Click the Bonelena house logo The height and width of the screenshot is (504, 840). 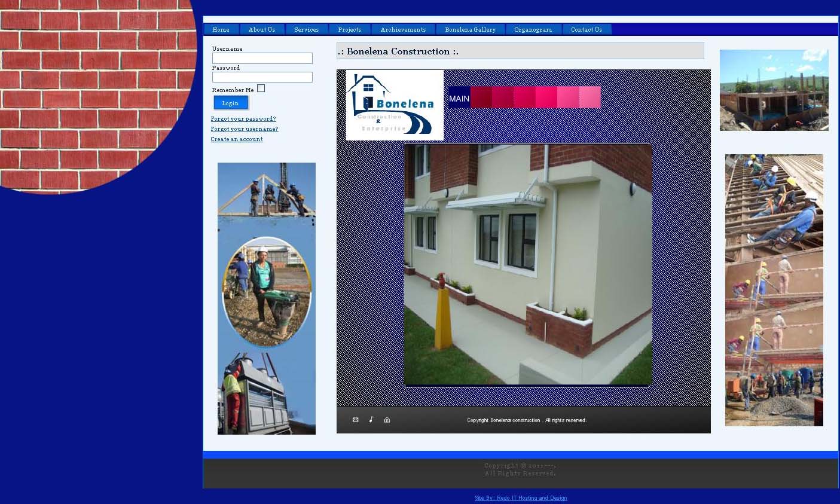coord(395,105)
